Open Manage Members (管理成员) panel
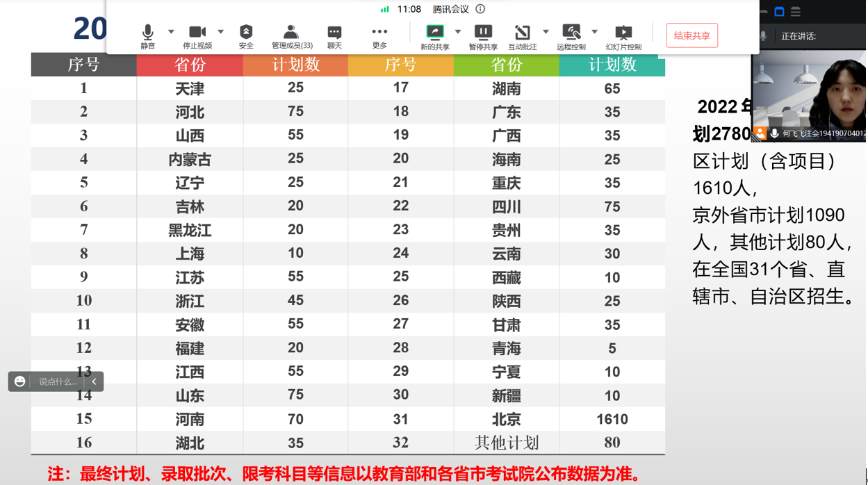This screenshot has width=868, height=485. pos(291,33)
